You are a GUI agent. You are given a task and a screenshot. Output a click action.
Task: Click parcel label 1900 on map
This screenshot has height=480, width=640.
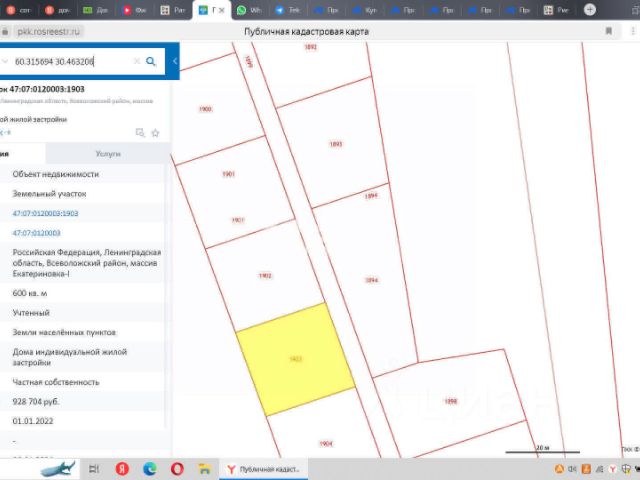(205, 109)
